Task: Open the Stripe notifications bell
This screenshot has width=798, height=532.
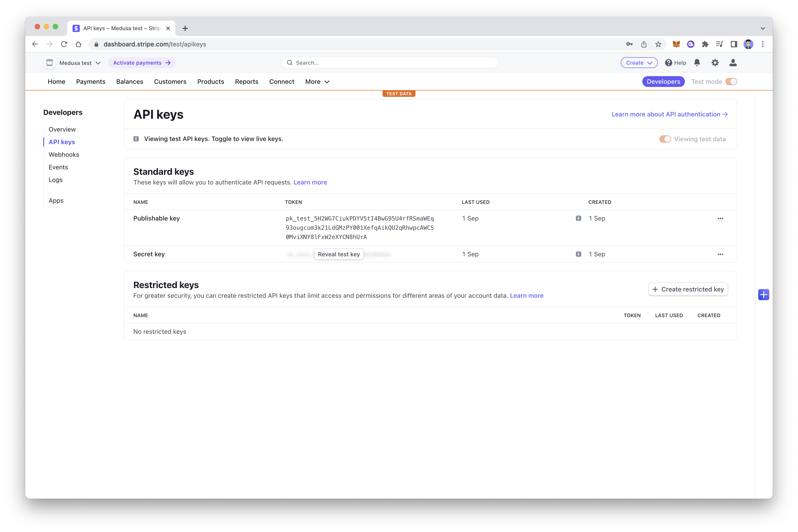Action: tap(697, 62)
